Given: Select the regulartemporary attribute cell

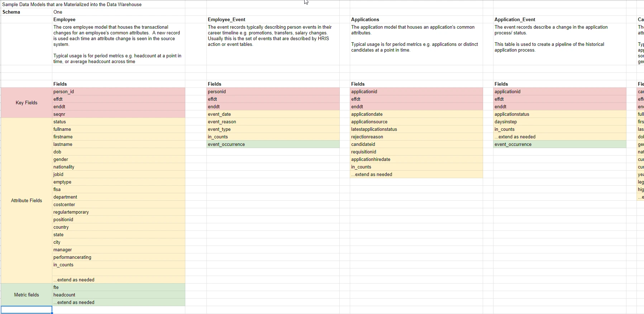Looking at the screenshot, I should [119, 212].
